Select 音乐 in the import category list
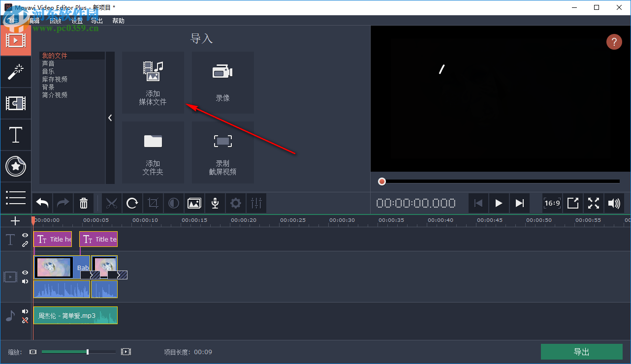Screen dimensions: 631x364 pyautogui.click(x=49, y=71)
